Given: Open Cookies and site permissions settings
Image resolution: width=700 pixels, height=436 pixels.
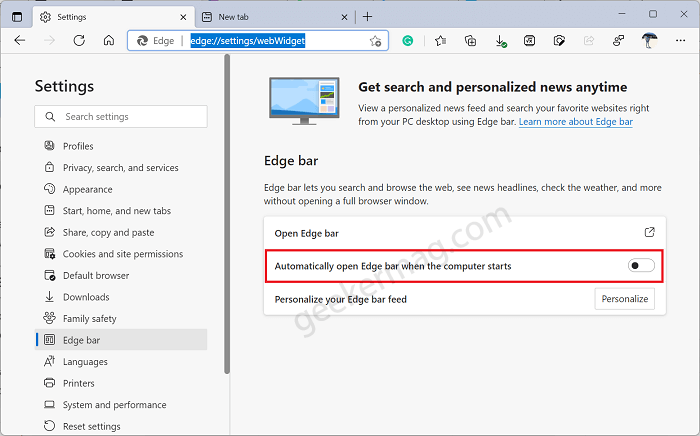Looking at the screenshot, I should tap(121, 253).
